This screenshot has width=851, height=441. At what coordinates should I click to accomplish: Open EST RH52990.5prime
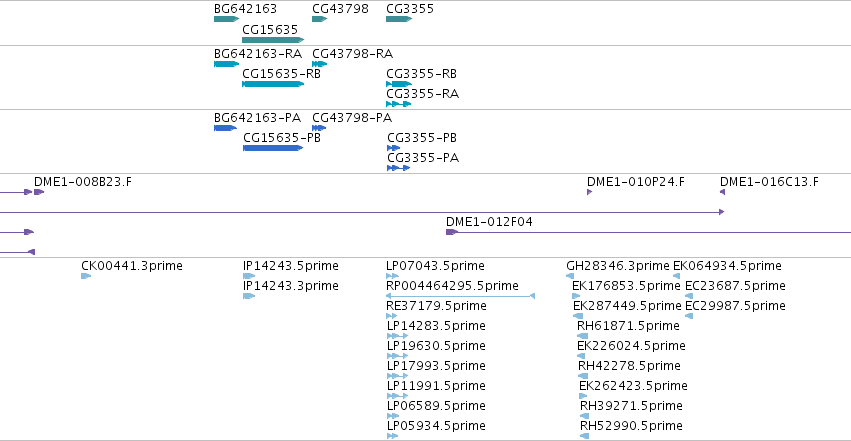tap(585, 436)
